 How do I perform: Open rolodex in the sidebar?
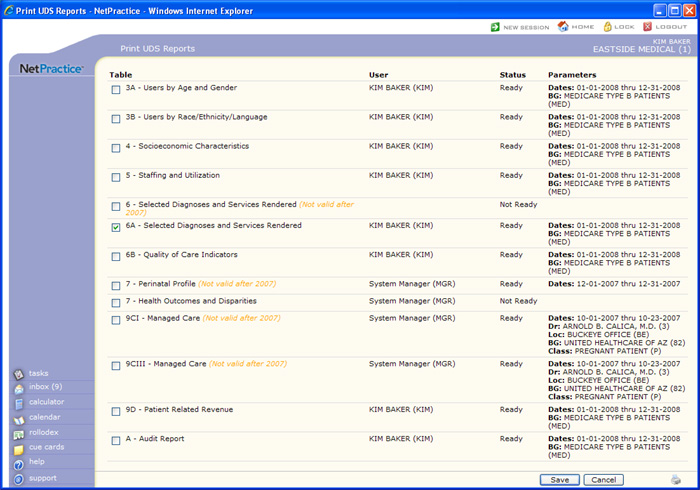tap(44, 432)
